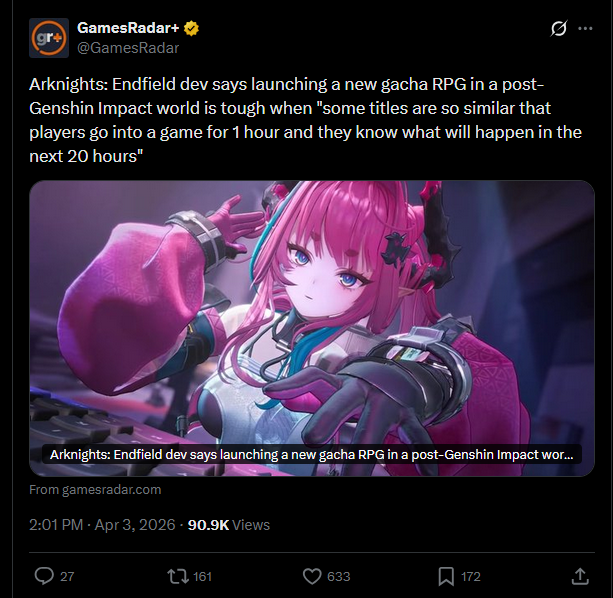This screenshot has height=598, width=613.
Task: Click the 633 likes count
Action: tap(339, 577)
